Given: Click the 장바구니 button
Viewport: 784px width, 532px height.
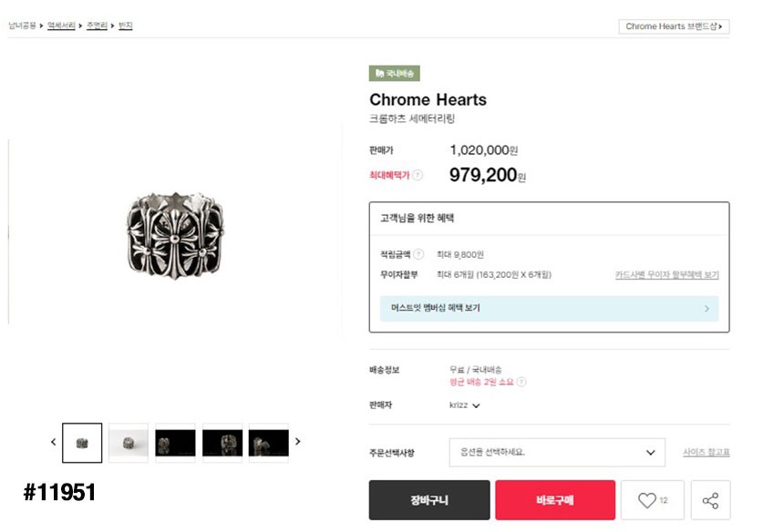Looking at the screenshot, I should [429, 500].
